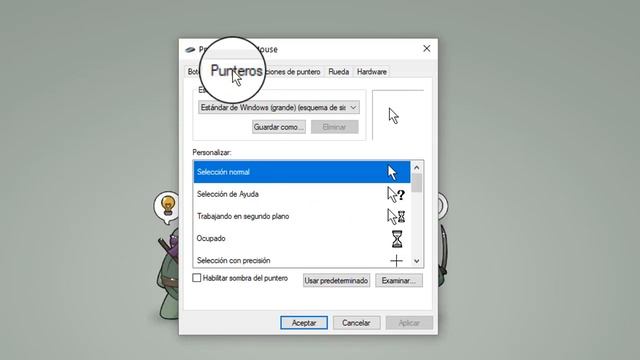Click the pointer list scrollbar thumb
Image resolution: width=640 pixels, height=360 pixels.
(x=417, y=183)
